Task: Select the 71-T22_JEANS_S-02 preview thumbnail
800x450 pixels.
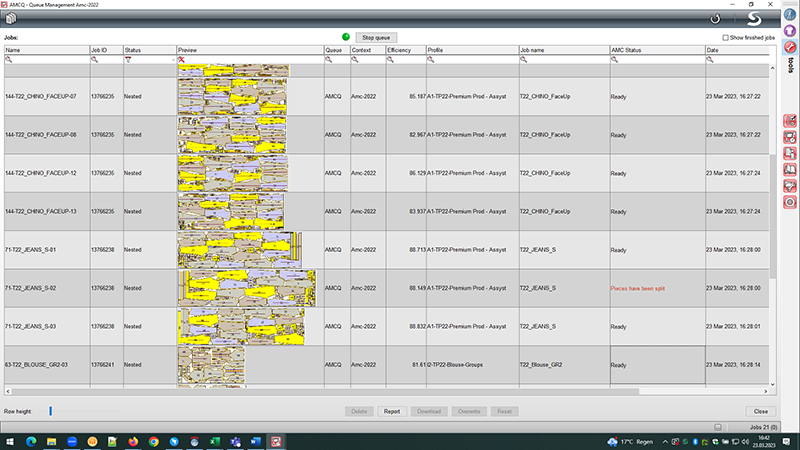Action: pyautogui.click(x=248, y=287)
